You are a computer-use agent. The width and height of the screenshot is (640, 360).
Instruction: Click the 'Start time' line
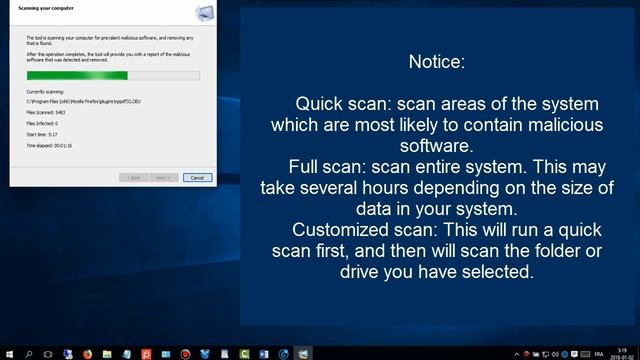[42, 134]
